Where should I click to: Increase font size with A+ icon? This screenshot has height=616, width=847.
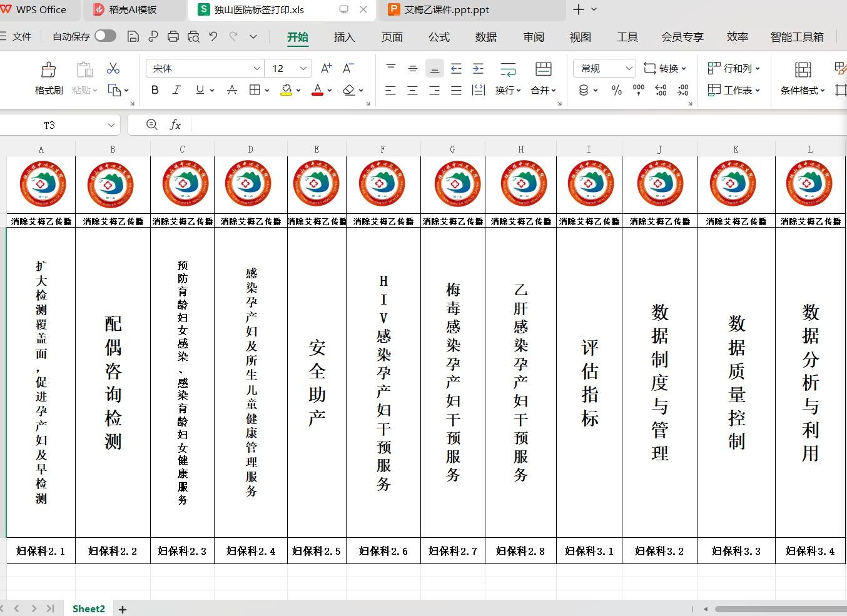pos(326,68)
